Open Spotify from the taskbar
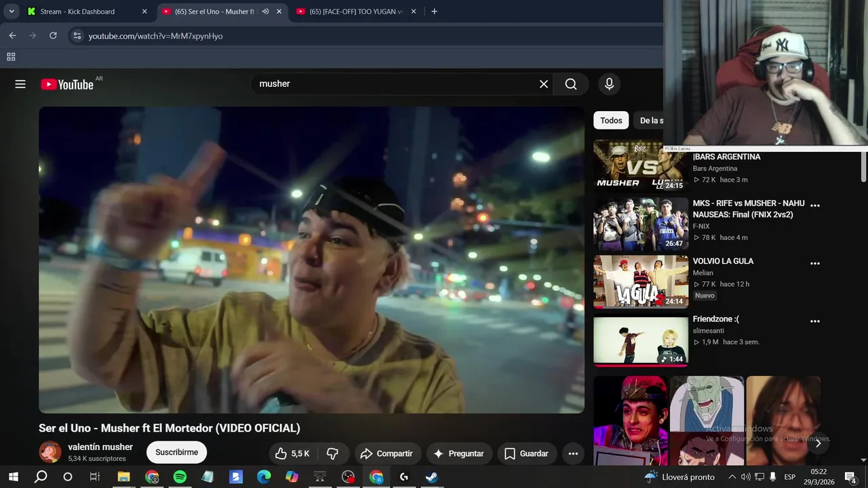This screenshot has width=868, height=488. pyautogui.click(x=180, y=476)
